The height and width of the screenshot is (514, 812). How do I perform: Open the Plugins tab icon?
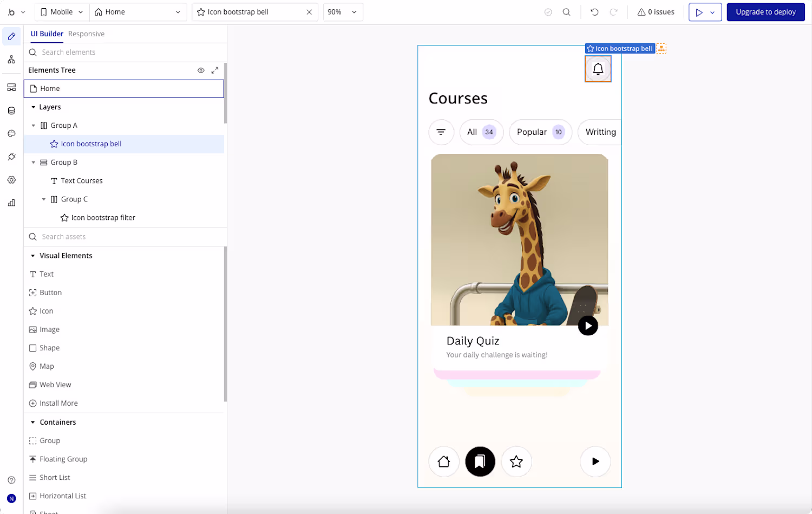coord(11,157)
